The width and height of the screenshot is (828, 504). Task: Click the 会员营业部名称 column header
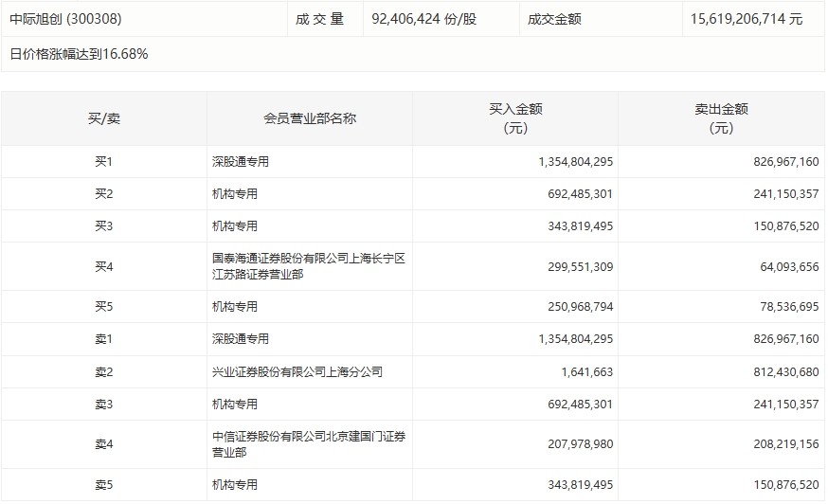point(310,118)
